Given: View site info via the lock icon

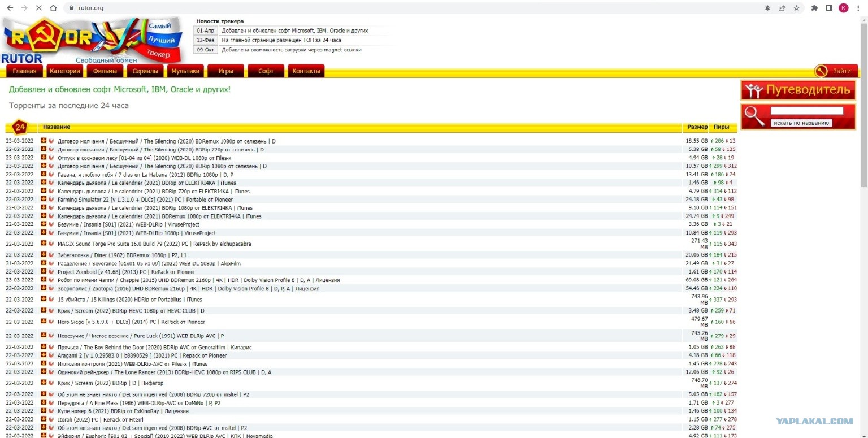Looking at the screenshot, I should coord(71,8).
